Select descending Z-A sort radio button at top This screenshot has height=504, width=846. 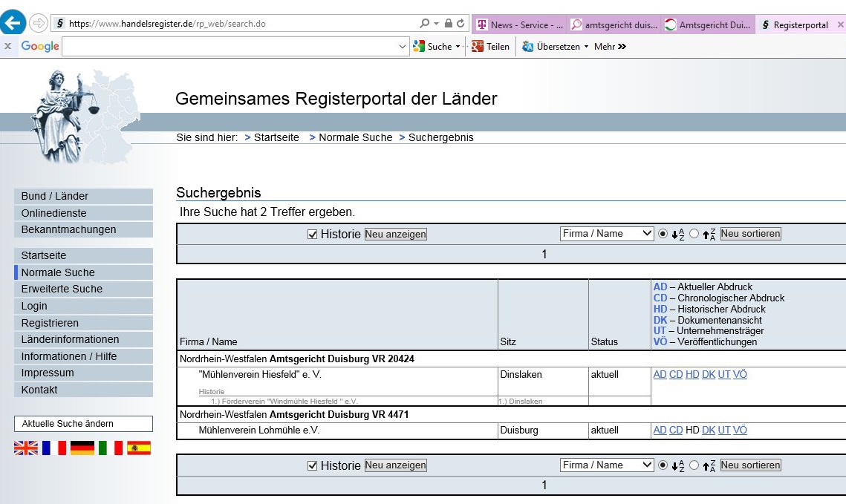(694, 234)
